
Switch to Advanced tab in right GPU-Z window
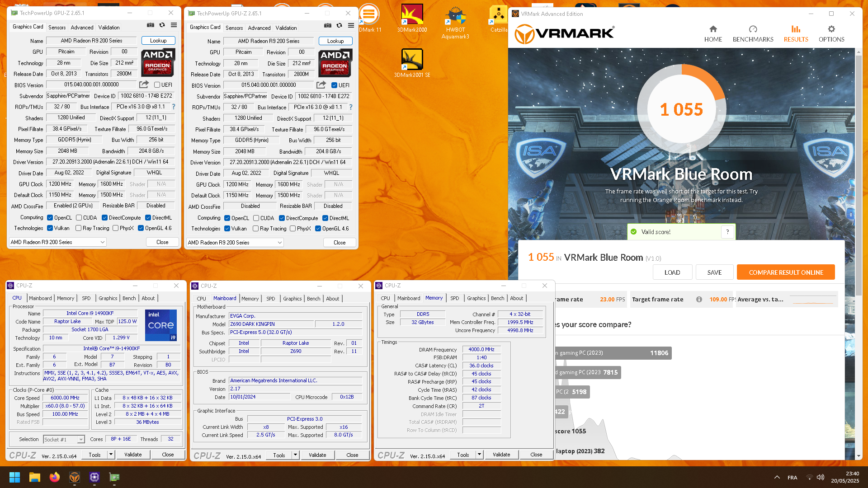pyautogui.click(x=259, y=28)
